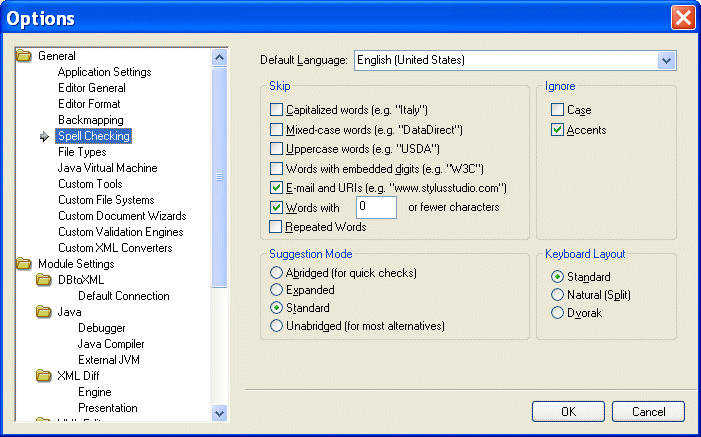The width and height of the screenshot is (701, 437).
Task: Click the XML Diff folder icon
Action: coord(44,376)
